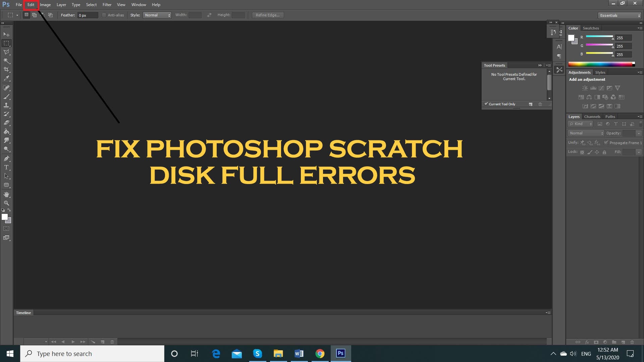This screenshot has width=644, height=362.
Task: Select the Healing Brush tool
Action: tap(6, 88)
